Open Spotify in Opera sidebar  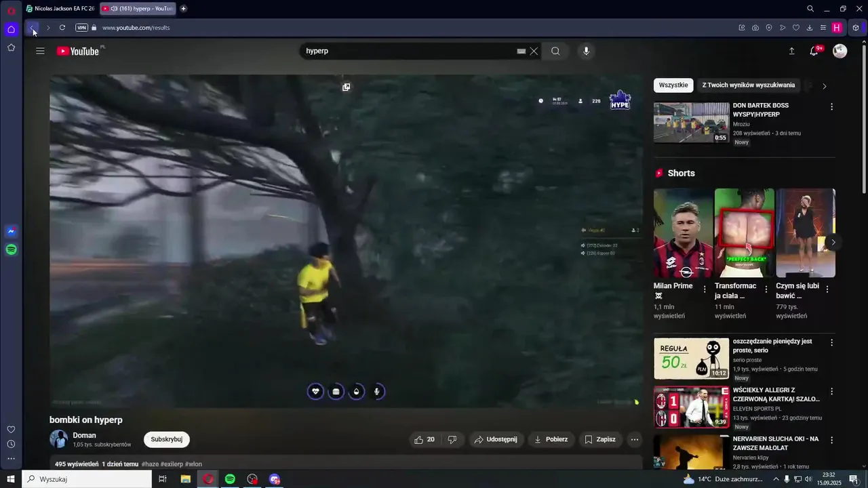tap(11, 249)
